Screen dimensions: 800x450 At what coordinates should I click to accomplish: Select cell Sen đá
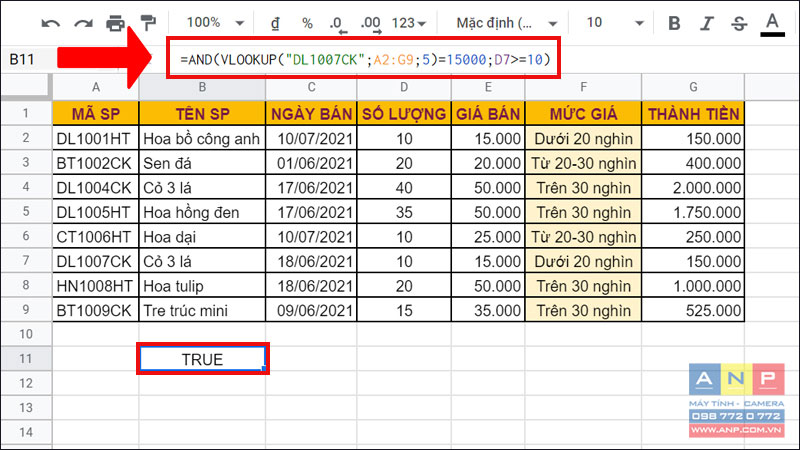point(203,163)
